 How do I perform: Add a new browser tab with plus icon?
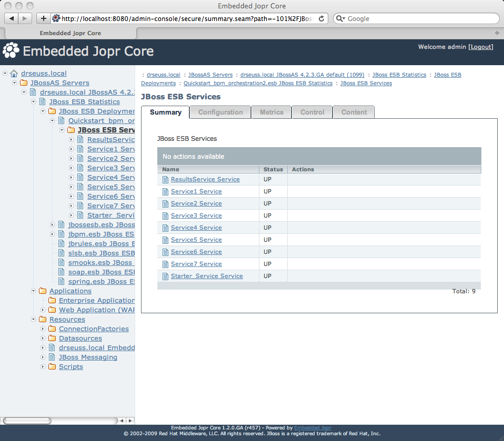point(497,33)
